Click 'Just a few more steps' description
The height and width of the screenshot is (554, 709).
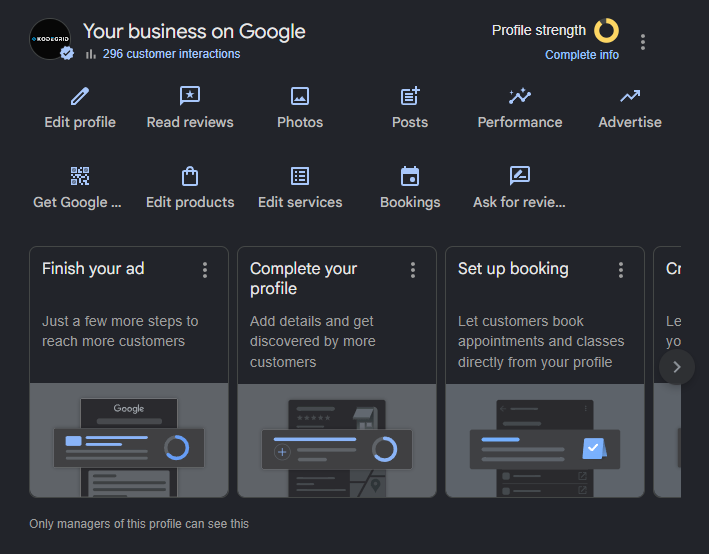tap(120, 331)
